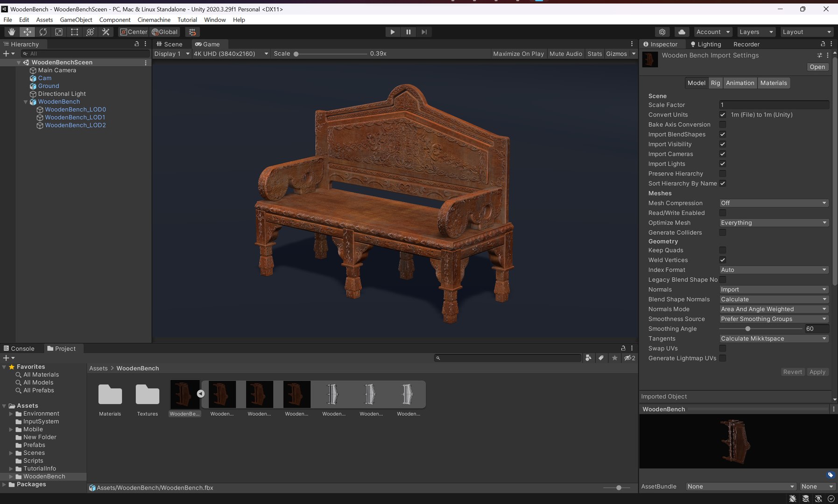Show Stats overlay
838x504 pixels.
[x=595, y=54]
